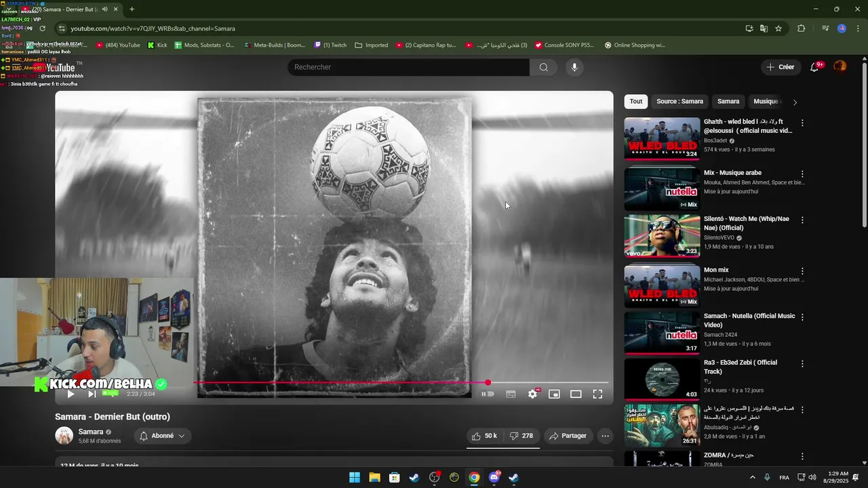Open Online Shopping bookmark
Viewport: 868px width, 488px height.
pos(635,45)
